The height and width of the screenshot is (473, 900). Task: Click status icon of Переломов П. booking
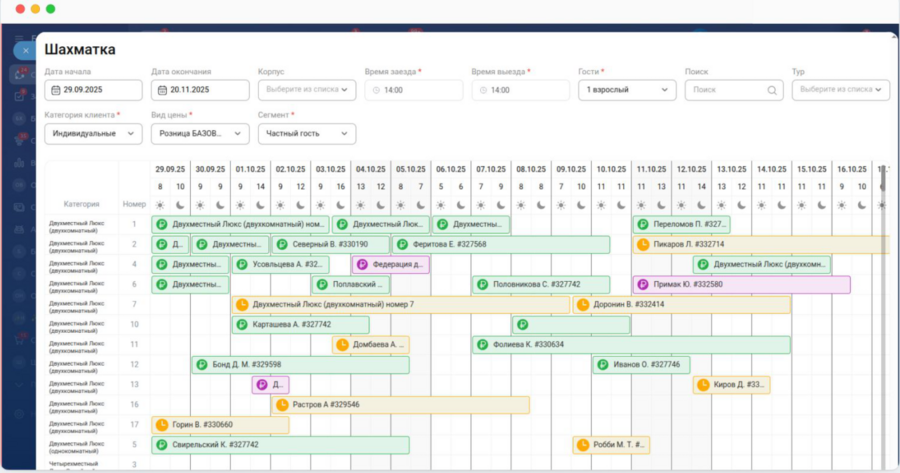tap(643, 224)
